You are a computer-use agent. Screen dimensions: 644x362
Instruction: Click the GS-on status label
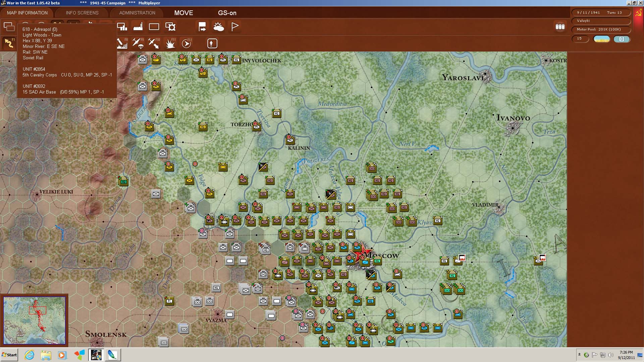pos(227,13)
